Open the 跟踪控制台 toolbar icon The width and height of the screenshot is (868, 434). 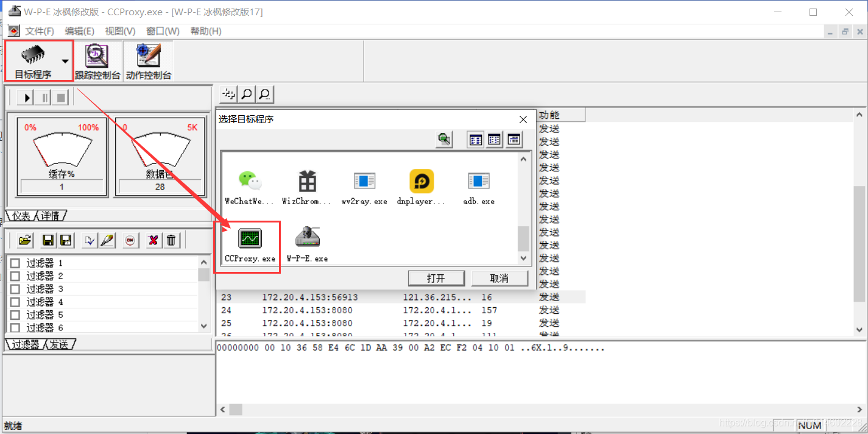(x=97, y=61)
